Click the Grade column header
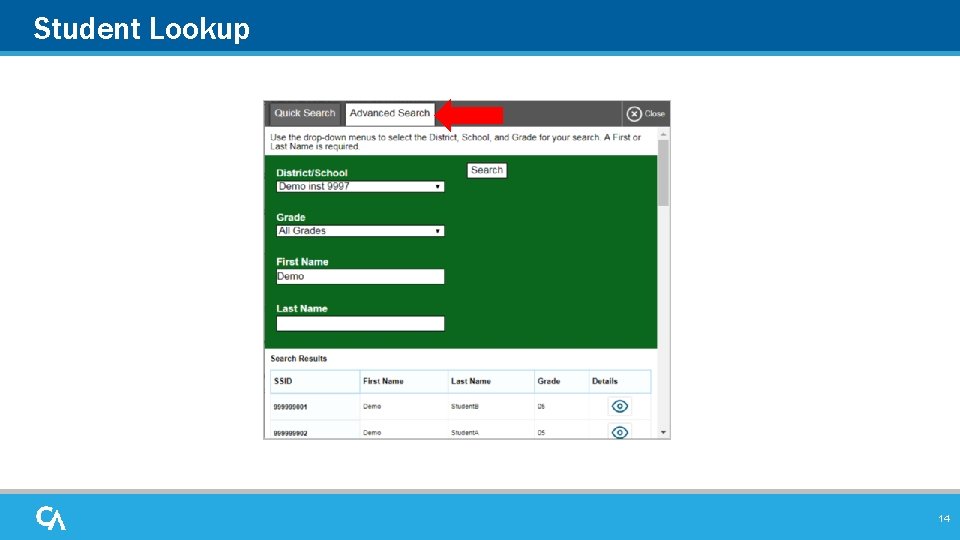The image size is (960, 540). 561,381
